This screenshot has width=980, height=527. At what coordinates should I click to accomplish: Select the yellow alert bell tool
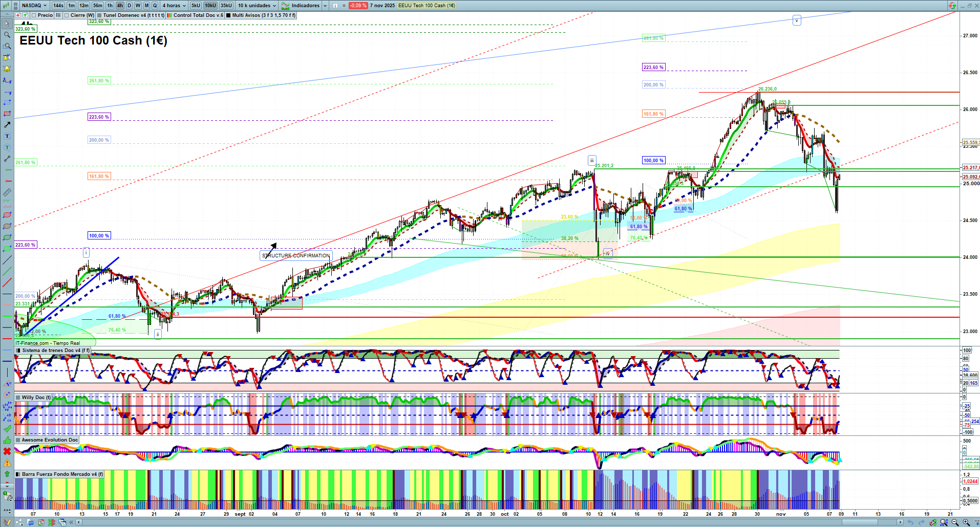click(x=7, y=69)
